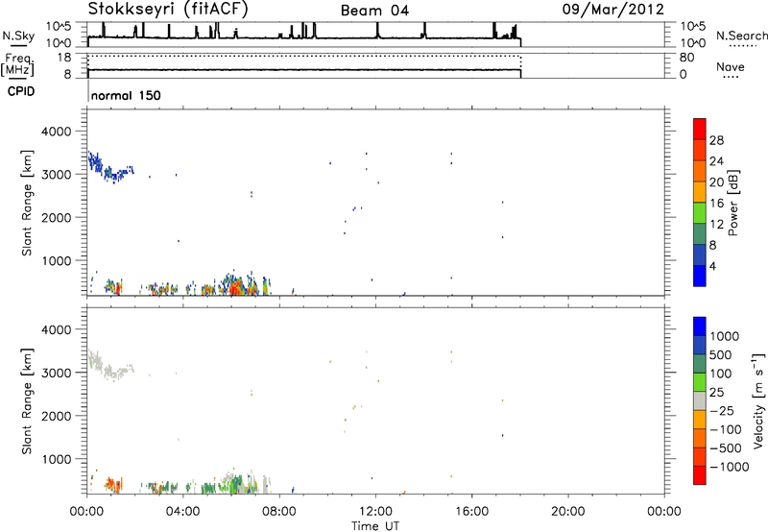This screenshot has height=532, width=768.
Task: Click the 04:00 time tick label
Action: 182,512
